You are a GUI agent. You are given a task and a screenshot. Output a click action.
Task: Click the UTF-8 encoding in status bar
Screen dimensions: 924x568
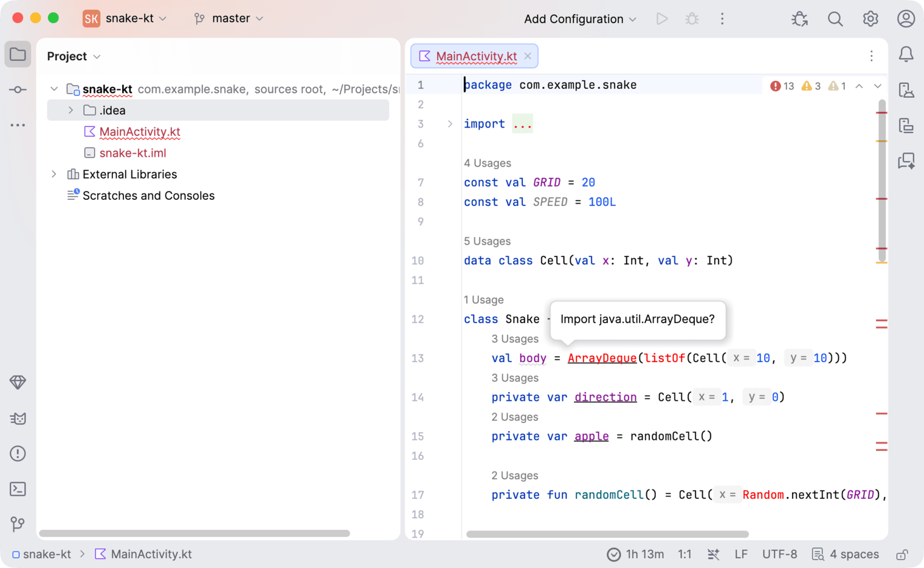point(780,555)
